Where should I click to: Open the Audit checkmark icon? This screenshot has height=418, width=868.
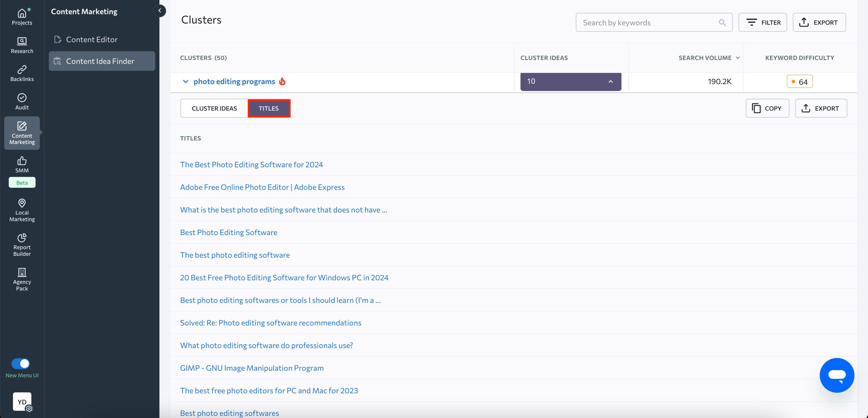[x=22, y=98]
